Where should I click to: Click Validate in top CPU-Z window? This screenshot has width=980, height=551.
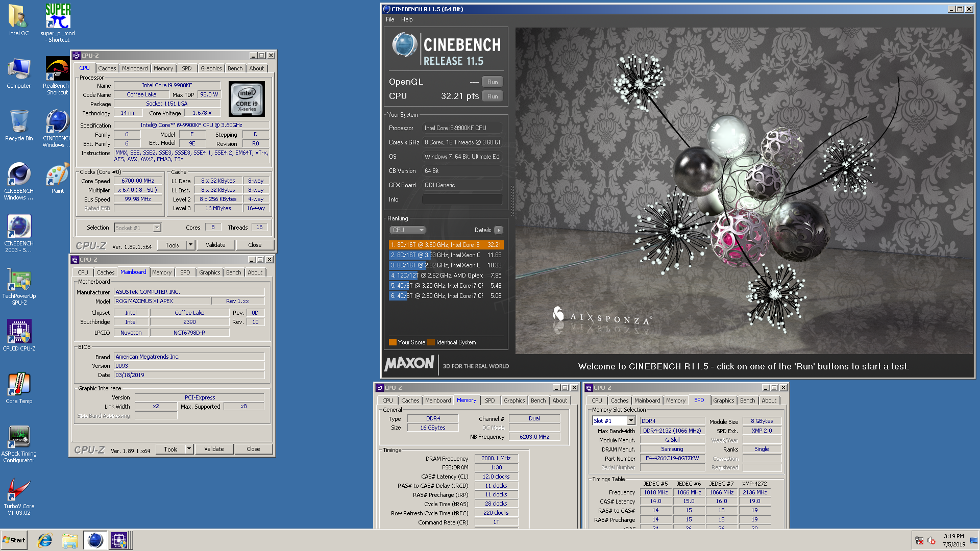(215, 245)
